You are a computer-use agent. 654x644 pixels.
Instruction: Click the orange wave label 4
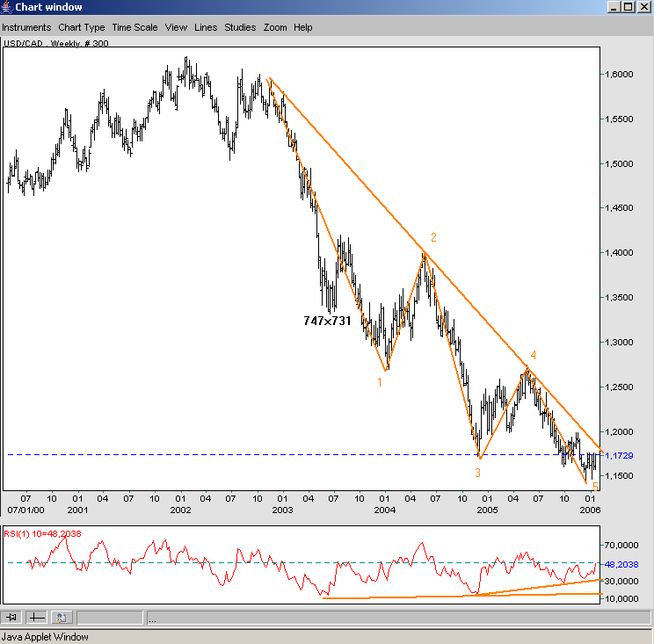pos(533,355)
